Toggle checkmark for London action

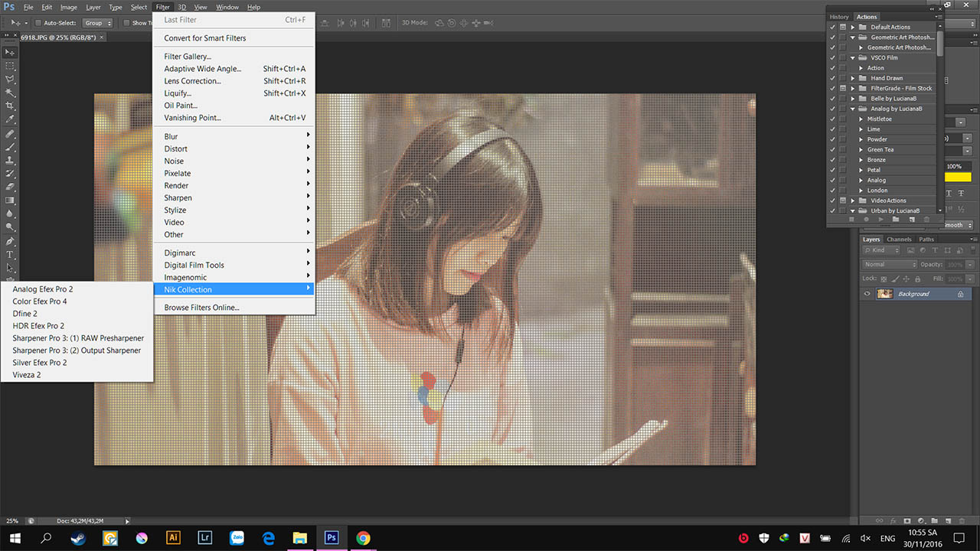(x=832, y=191)
